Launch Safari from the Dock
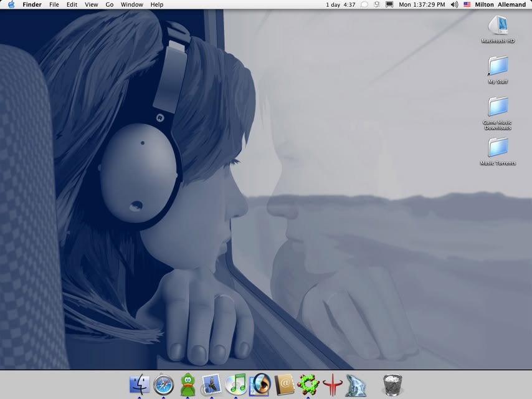Image resolution: width=532 pixels, height=399 pixels. (164, 385)
